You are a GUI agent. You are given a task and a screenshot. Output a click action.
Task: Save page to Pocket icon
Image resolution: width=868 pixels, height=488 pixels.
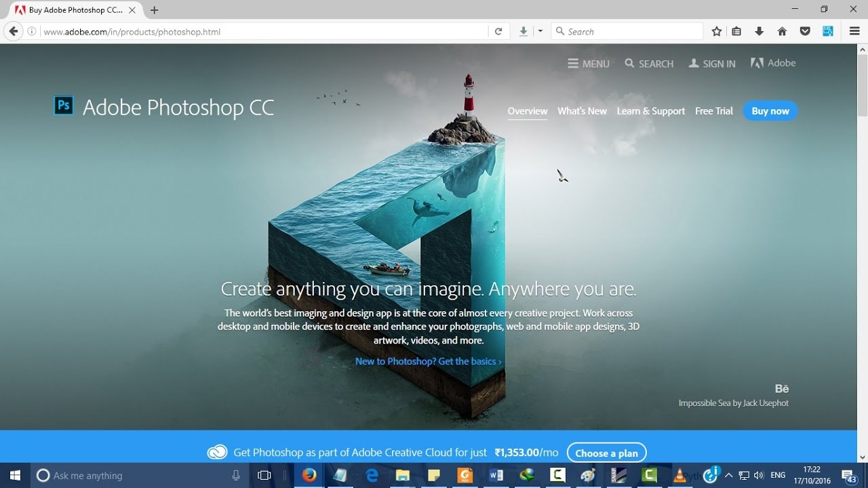click(x=805, y=31)
